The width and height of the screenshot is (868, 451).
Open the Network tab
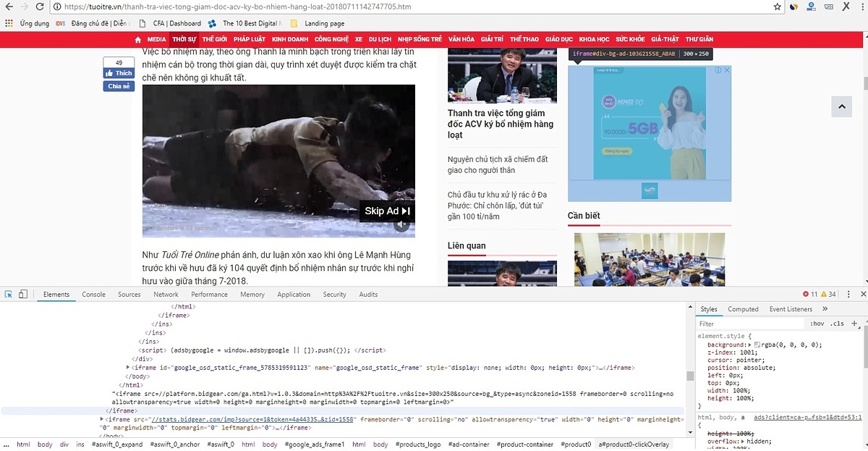click(166, 295)
